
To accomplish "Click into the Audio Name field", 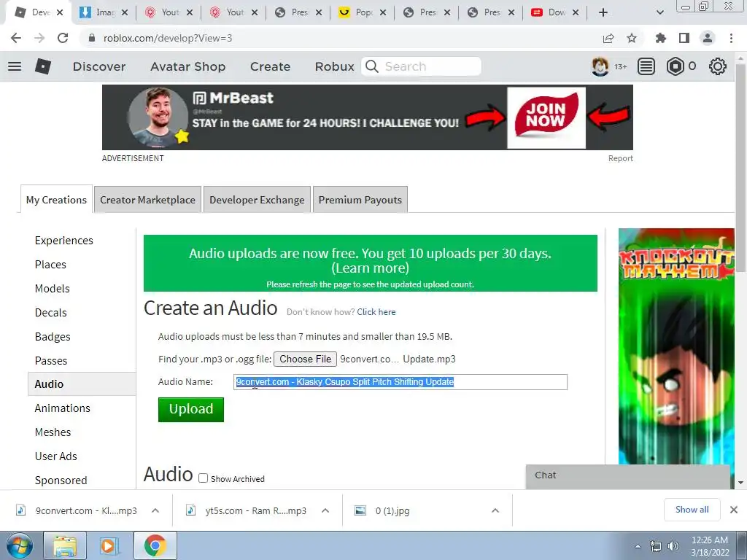I will point(400,382).
